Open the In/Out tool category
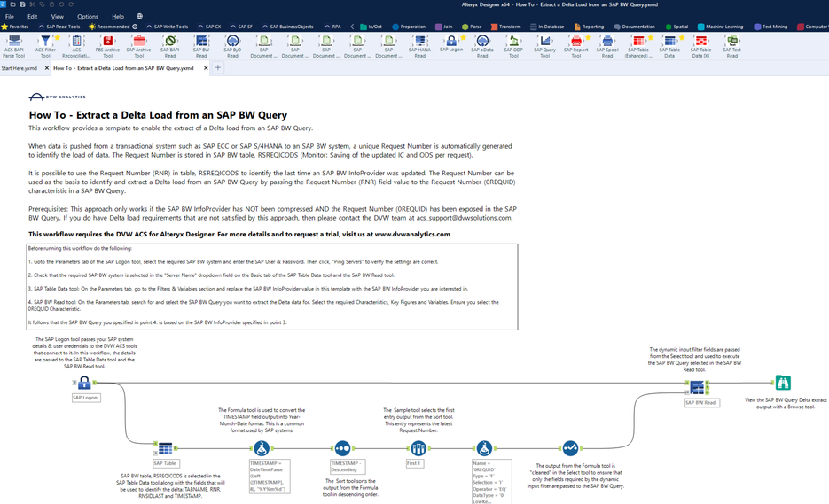The height and width of the screenshot is (504, 829). [x=371, y=27]
